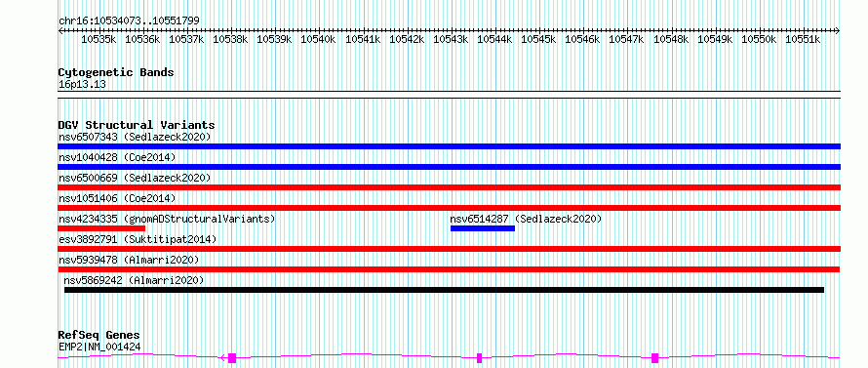868x368 pixels.
Task: Click the 10537k ruler tick label
Action: (186, 39)
